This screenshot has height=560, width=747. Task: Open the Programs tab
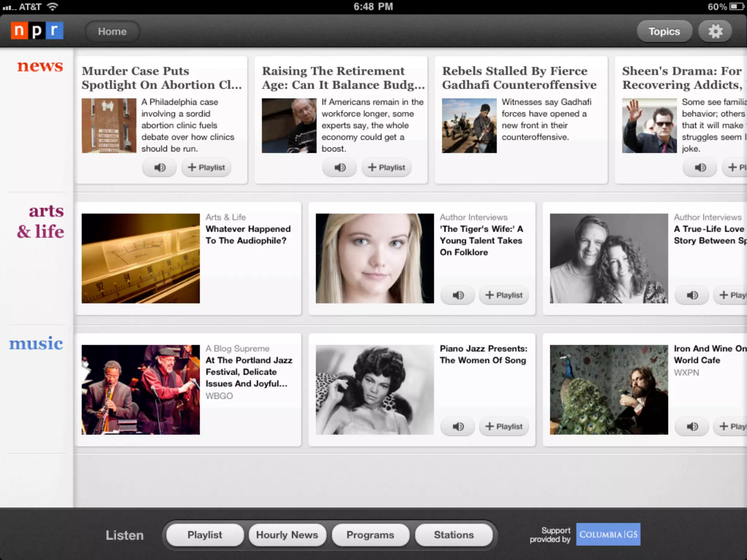point(370,535)
